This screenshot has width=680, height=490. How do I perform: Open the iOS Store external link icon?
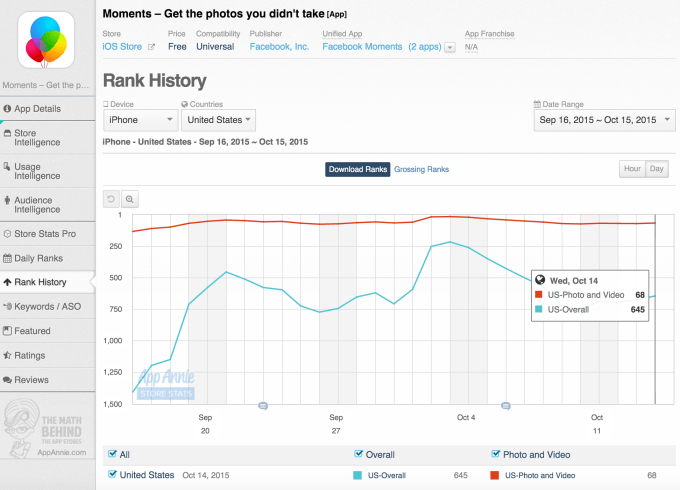tap(151, 47)
